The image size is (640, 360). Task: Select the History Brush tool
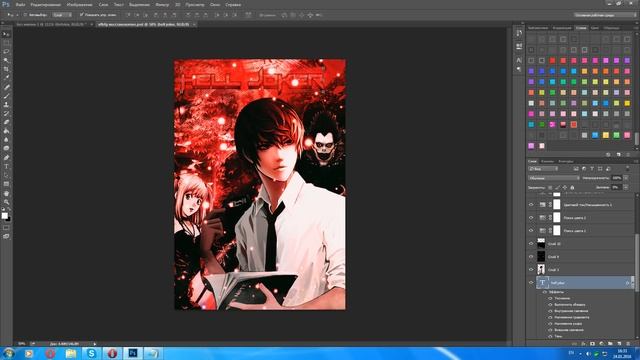pyautogui.click(x=6, y=113)
